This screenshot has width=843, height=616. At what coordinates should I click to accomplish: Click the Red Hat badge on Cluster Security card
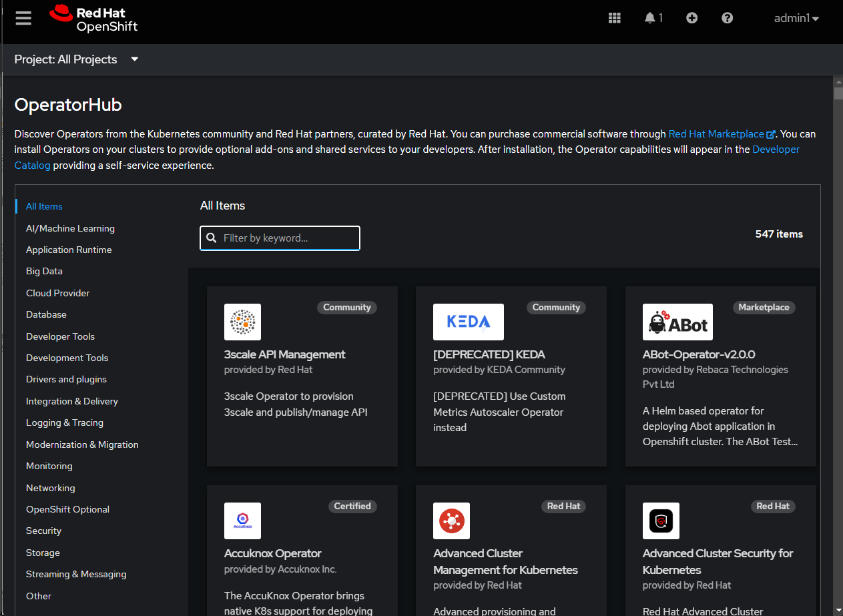tap(773, 507)
